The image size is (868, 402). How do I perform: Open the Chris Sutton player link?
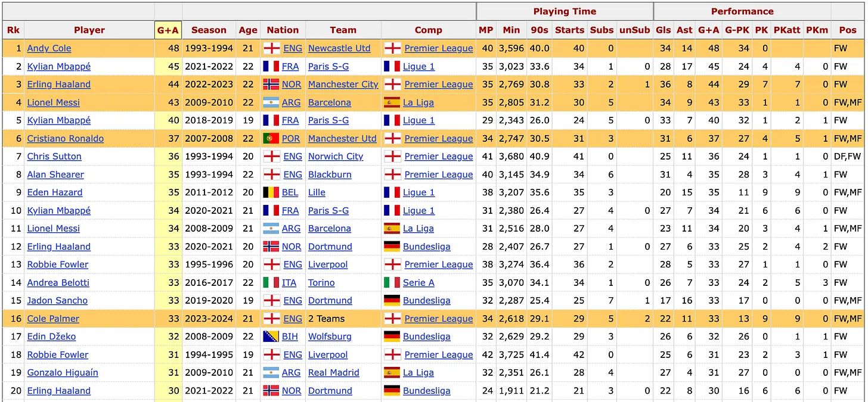click(54, 156)
